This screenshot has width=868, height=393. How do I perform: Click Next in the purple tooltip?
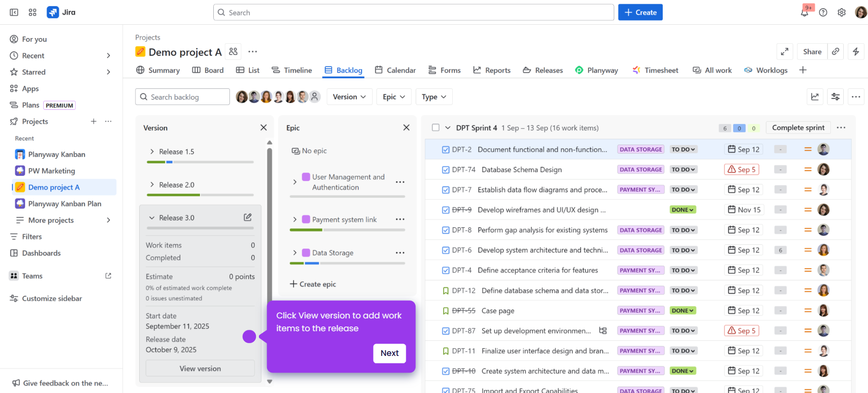[x=390, y=353]
